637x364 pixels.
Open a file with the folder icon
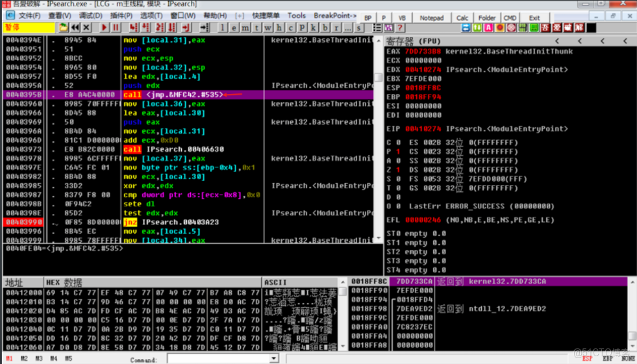pyautogui.click(x=63, y=28)
